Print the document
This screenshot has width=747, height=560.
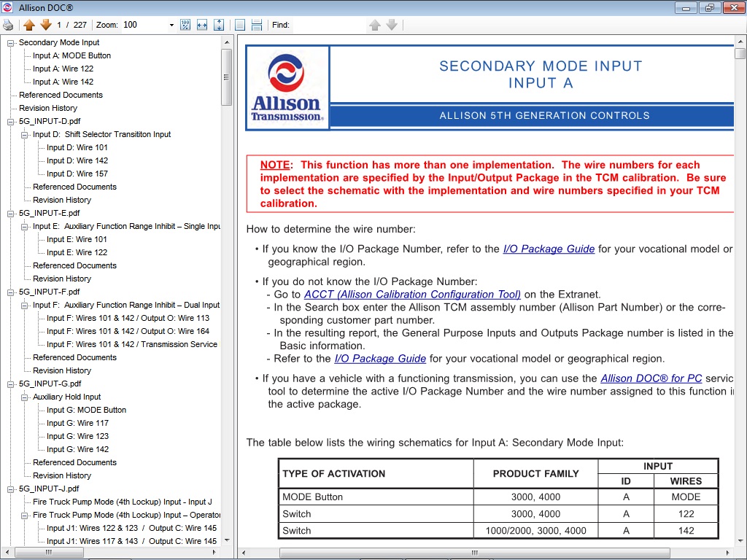point(7,24)
